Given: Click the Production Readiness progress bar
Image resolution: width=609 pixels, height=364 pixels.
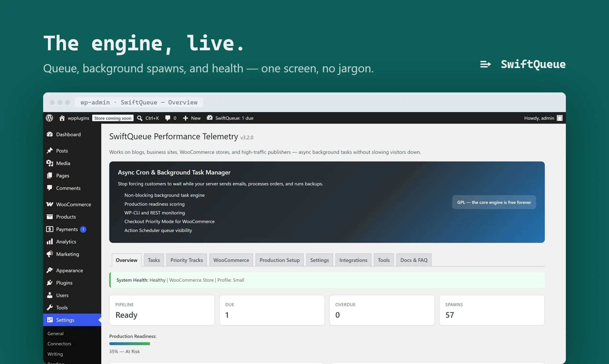Looking at the screenshot, I should coord(130,344).
